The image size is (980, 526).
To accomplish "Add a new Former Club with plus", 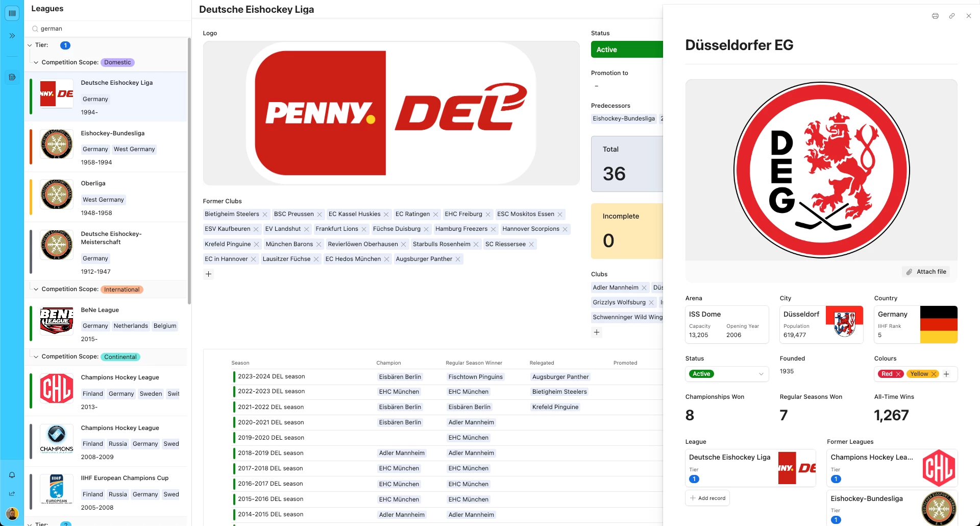I will [208, 274].
